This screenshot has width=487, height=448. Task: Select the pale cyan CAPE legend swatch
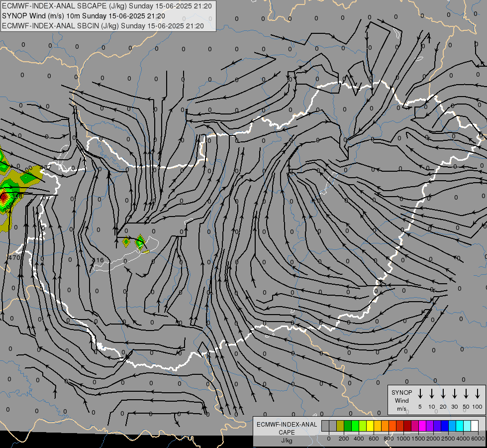[x=467, y=426]
